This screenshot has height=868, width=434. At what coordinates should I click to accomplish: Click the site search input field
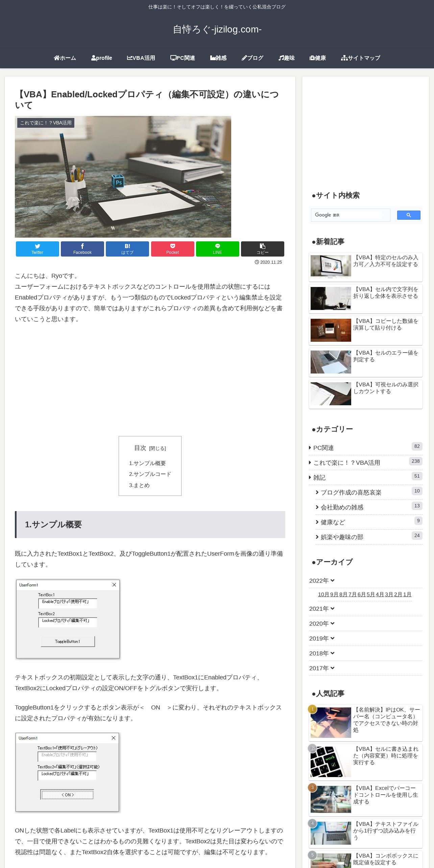click(351, 215)
